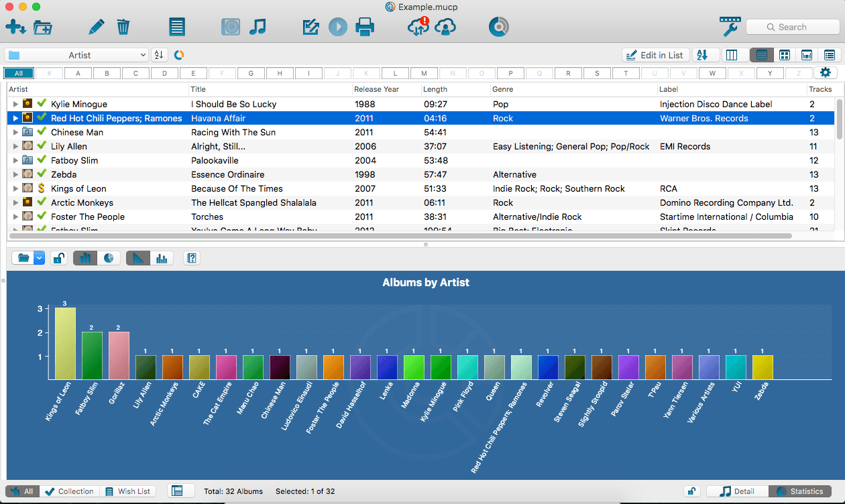Toggle pie chart display
This screenshot has height=504, width=845.
pos(109,258)
